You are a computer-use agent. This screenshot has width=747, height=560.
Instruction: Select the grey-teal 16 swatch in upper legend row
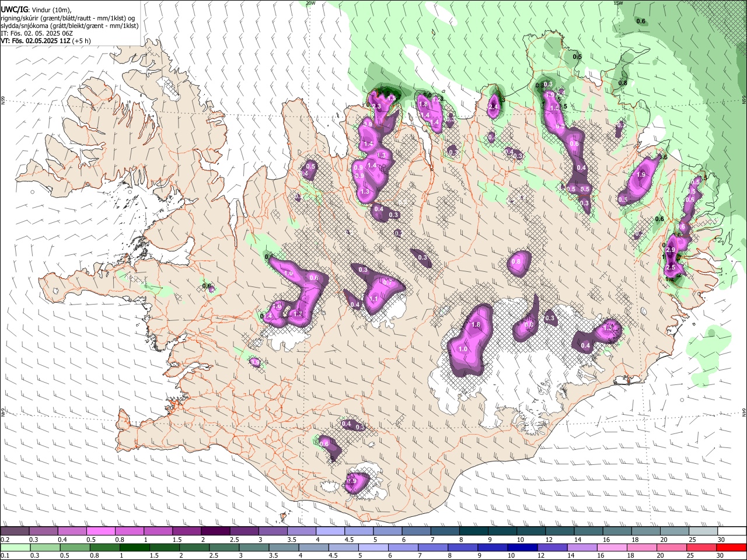coord(617,531)
